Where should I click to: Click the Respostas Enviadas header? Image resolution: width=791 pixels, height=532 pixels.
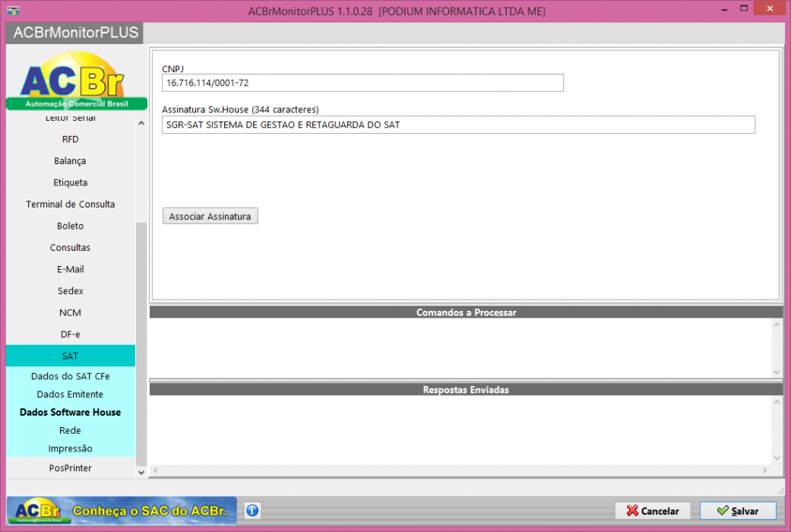coord(466,390)
